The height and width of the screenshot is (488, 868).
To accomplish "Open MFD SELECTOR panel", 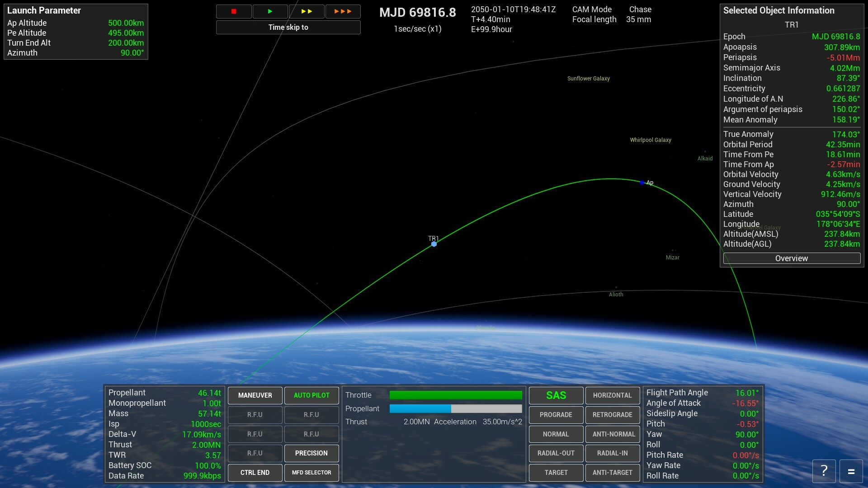I will pos(311,472).
